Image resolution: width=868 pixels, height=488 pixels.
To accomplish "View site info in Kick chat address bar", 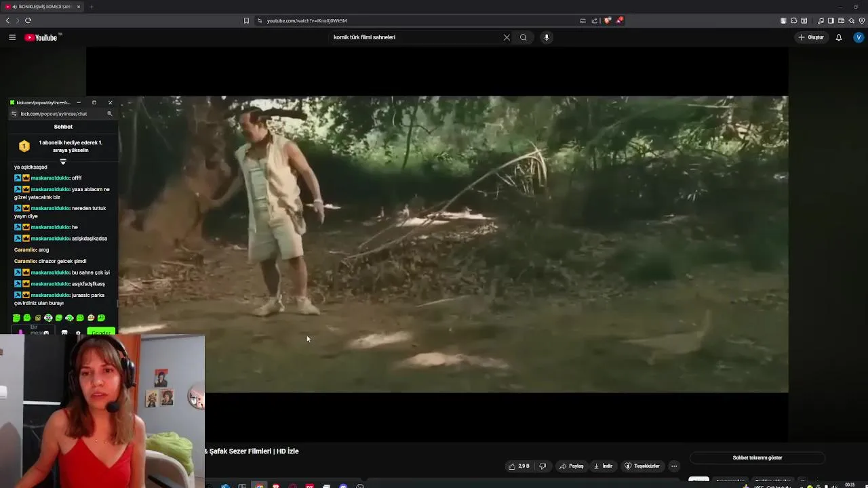I will 14,114.
